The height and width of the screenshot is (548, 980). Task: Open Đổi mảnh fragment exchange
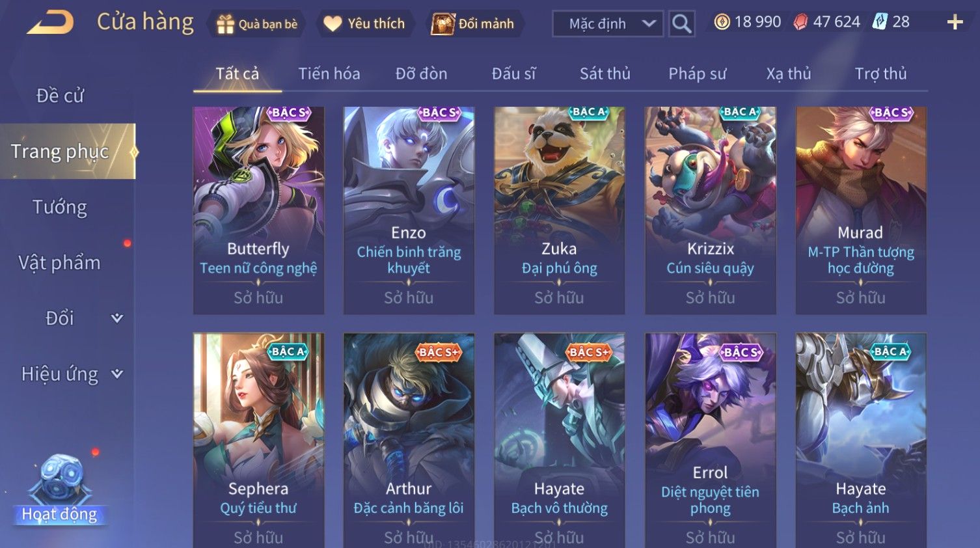click(473, 24)
